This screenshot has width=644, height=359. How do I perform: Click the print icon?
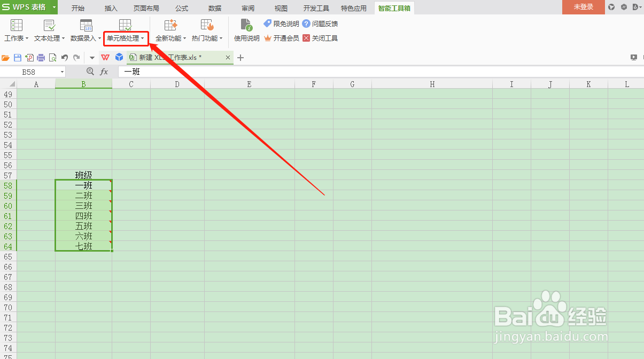pos(41,58)
